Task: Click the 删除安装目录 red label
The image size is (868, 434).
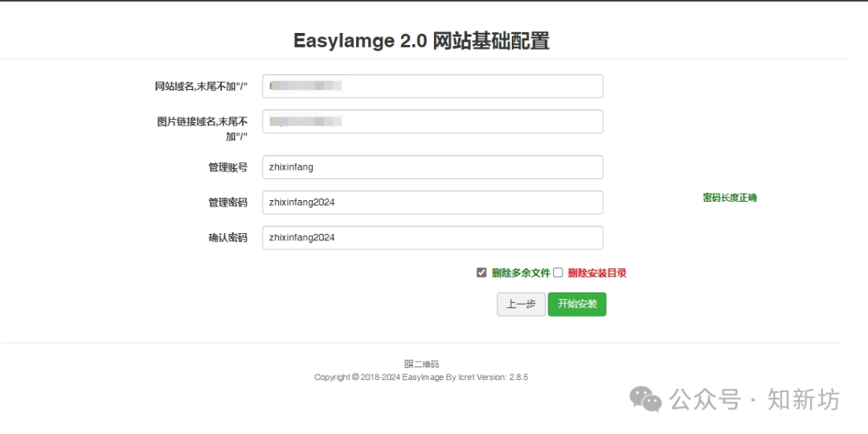Action: click(597, 273)
